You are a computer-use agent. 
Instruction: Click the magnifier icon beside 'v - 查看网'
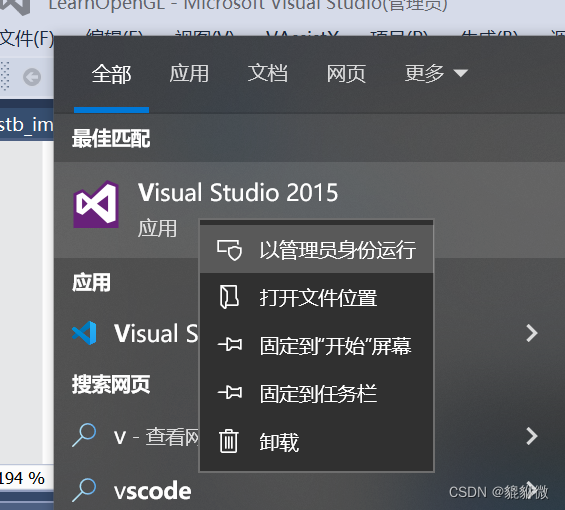tap(84, 435)
